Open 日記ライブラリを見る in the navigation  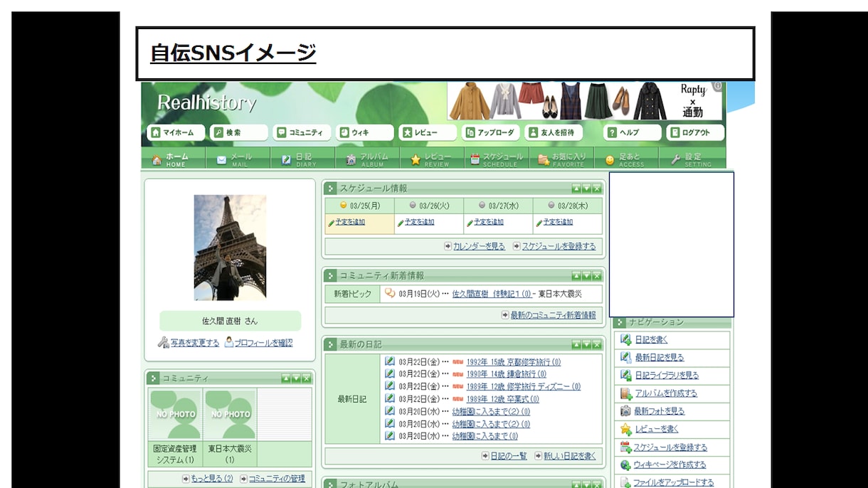coord(667,376)
